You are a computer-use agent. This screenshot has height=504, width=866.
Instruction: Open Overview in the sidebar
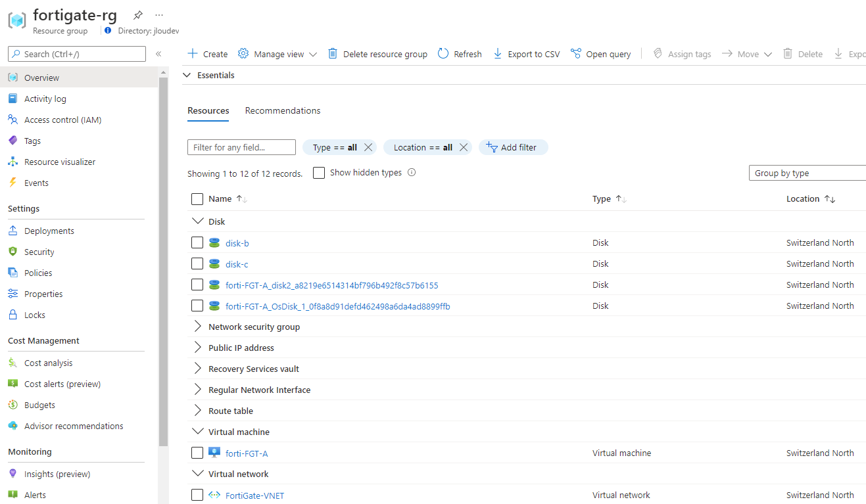click(79, 78)
